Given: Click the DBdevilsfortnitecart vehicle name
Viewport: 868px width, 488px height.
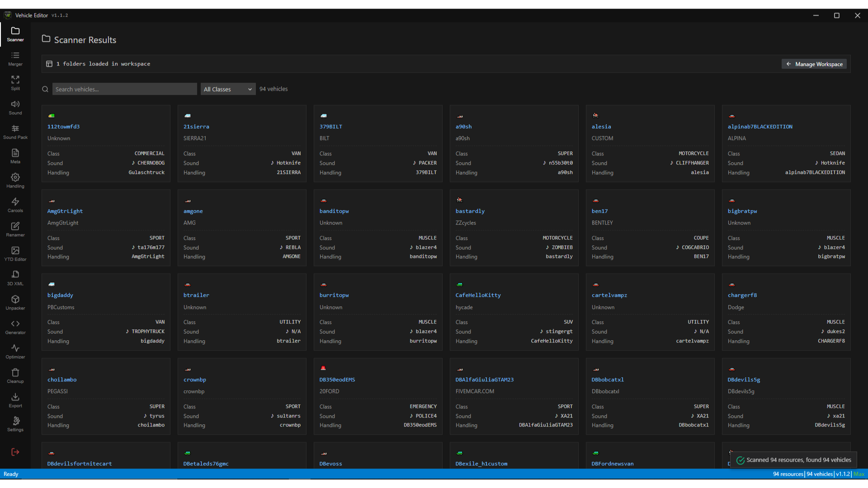Looking at the screenshot, I should click(80, 464).
